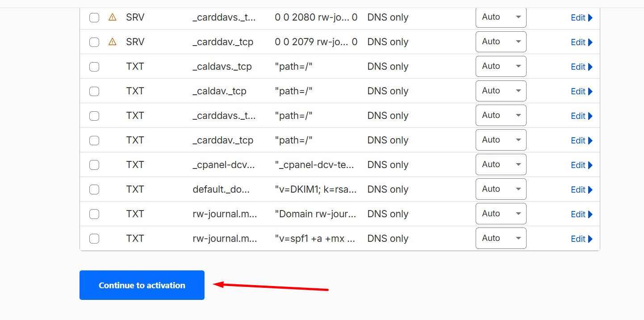Open Auto dropdown for _cpanel-dcv TXT record
The width and height of the screenshot is (644, 320).
pos(501,164)
